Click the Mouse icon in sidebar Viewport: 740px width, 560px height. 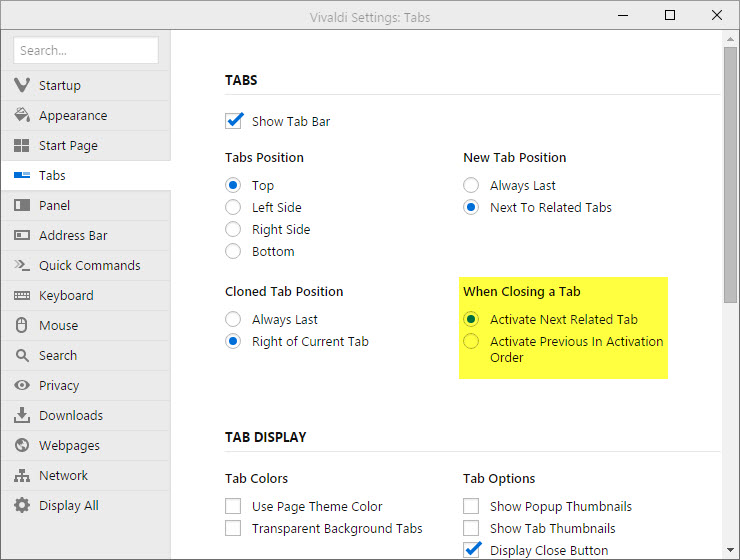(22, 325)
